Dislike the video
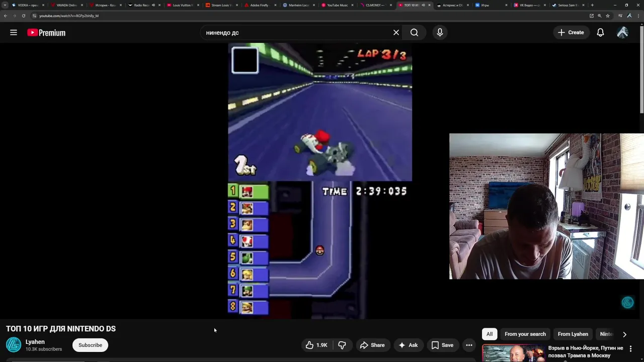Viewport: 644px width, 362px height. click(x=342, y=345)
